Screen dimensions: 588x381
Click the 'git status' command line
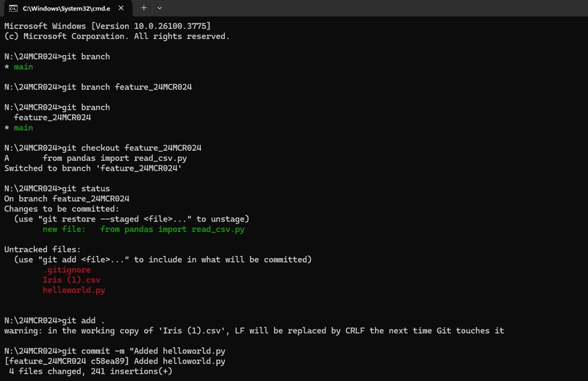[57, 188]
